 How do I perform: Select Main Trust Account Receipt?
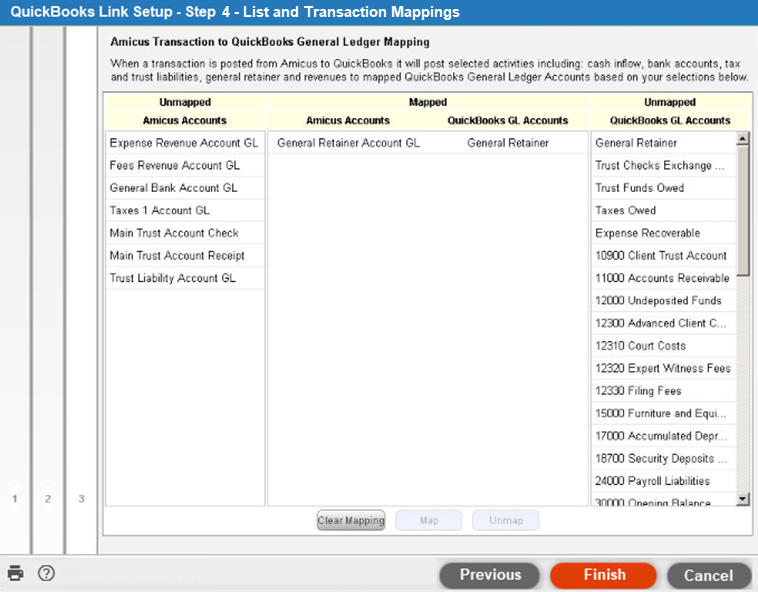tap(185, 255)
